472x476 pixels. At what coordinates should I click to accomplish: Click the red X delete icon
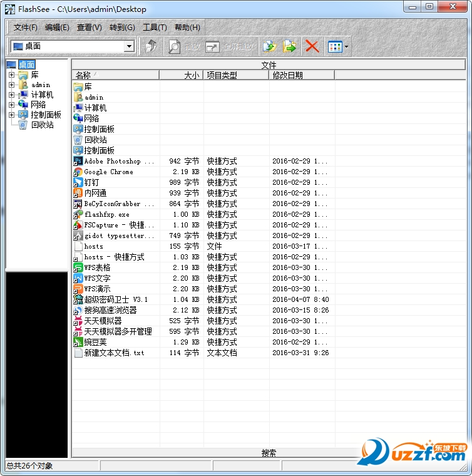tap(312, 46)
